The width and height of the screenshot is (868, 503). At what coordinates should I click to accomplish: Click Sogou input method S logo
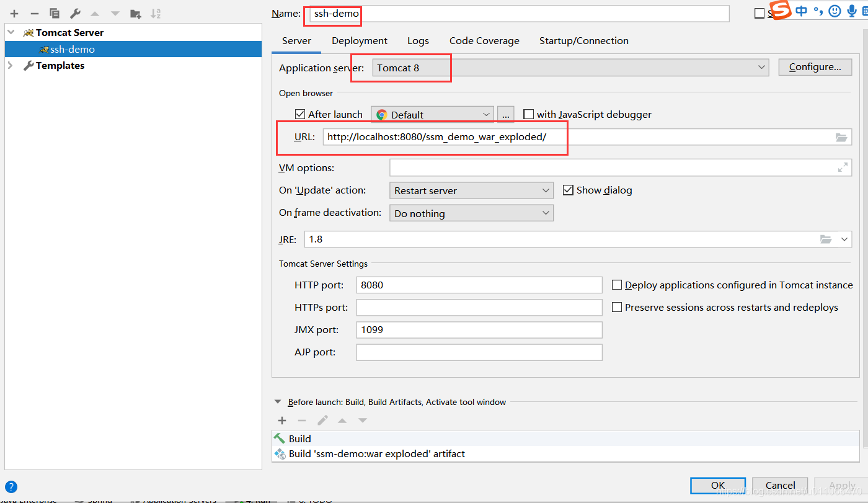pyautogui.click(x=781, y=11)
